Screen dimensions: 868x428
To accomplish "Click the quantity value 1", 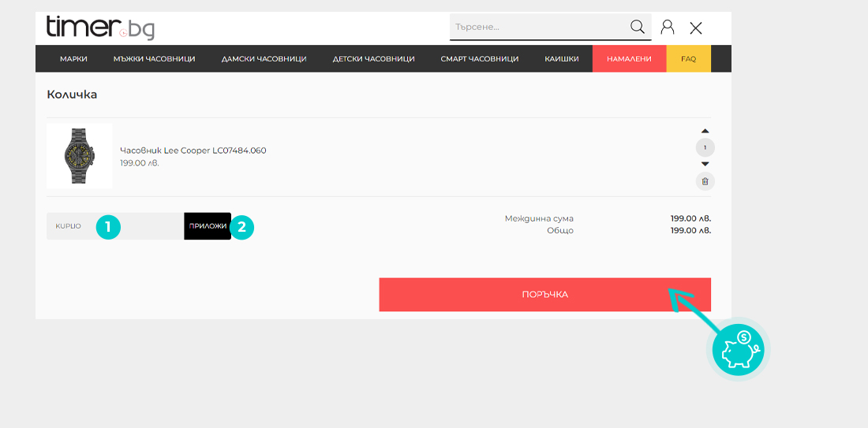I will point(705,147).
